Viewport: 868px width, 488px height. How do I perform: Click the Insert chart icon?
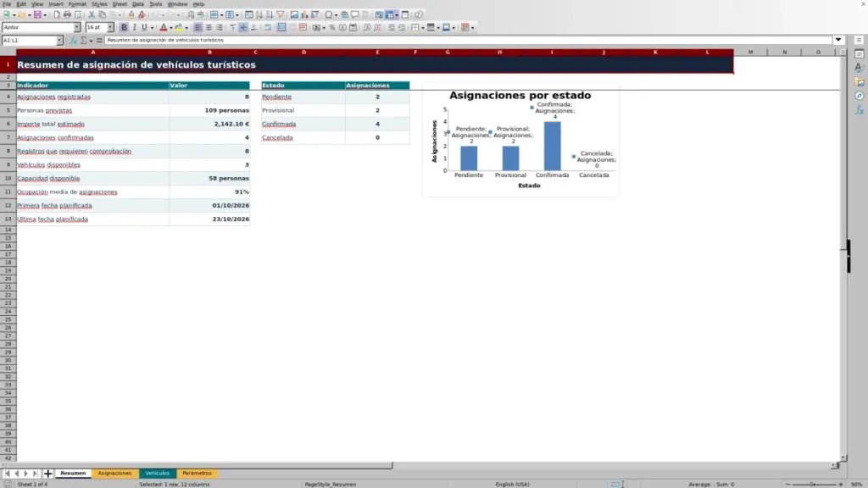tap(304, 14)
